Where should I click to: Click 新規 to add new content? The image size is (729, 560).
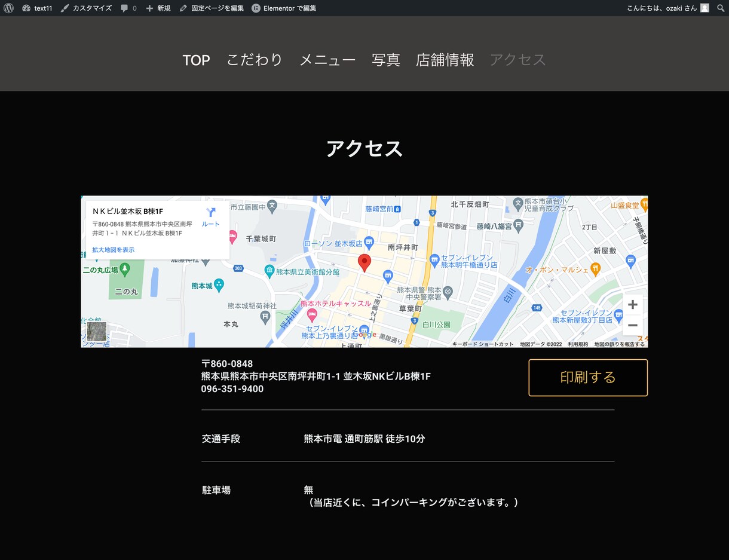(158, 8)
